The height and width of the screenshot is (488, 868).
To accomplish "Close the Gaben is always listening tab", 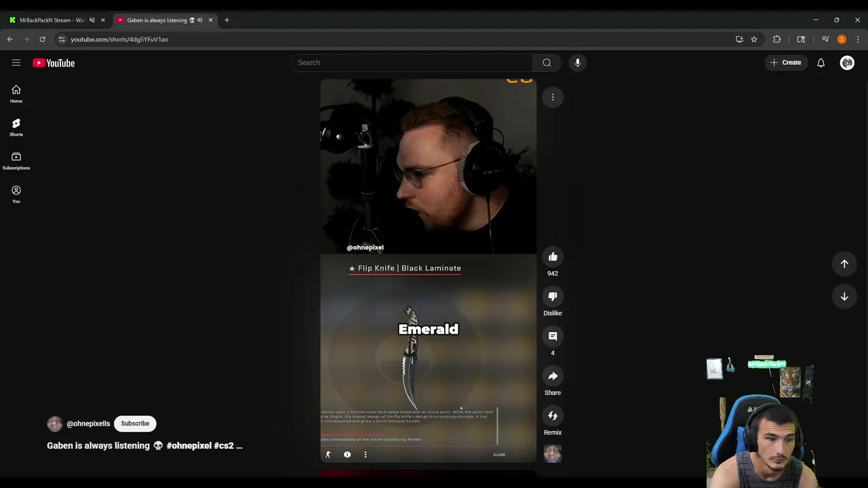I will click(x=210, y=20).
